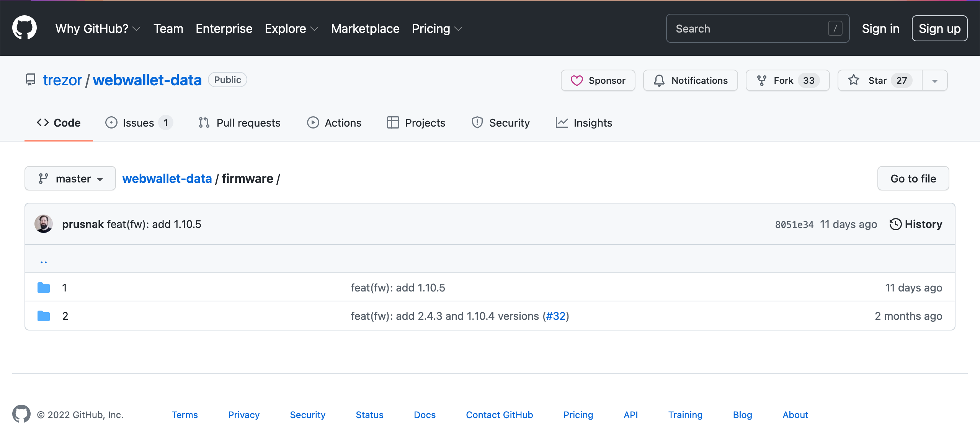Open the Enterprise page
This screenshot has width=980, height=433.
pos(224,29)
